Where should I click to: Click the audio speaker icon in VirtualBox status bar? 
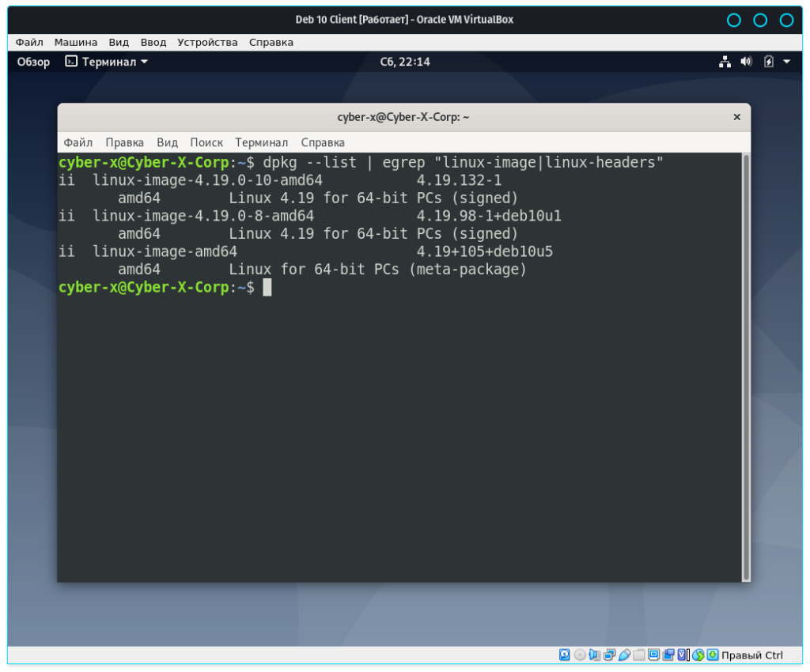coord(595,655)
